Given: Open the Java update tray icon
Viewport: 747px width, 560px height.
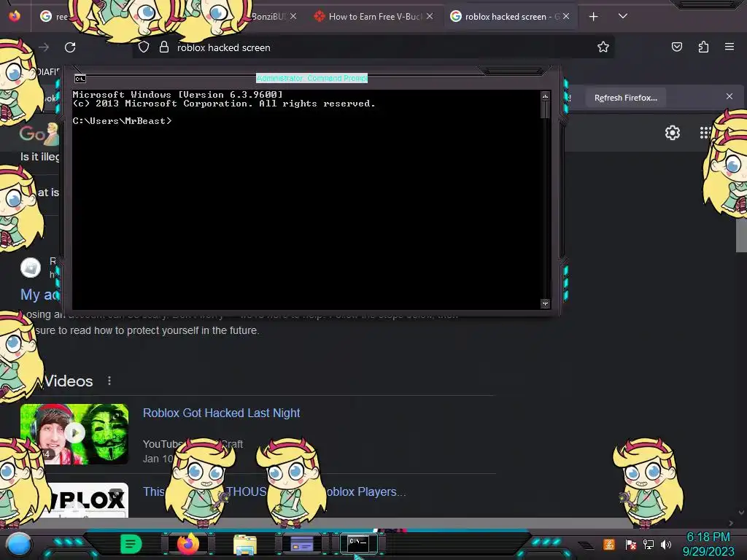Looking at the screenshot, I should tap(609, 544).
